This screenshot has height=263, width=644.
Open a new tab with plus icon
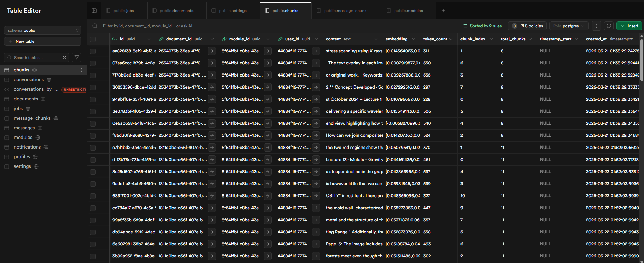tap(443, 11)
